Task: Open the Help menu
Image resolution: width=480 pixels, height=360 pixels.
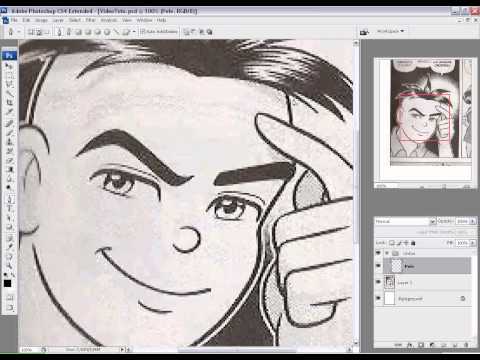Action: pos(161,20)
